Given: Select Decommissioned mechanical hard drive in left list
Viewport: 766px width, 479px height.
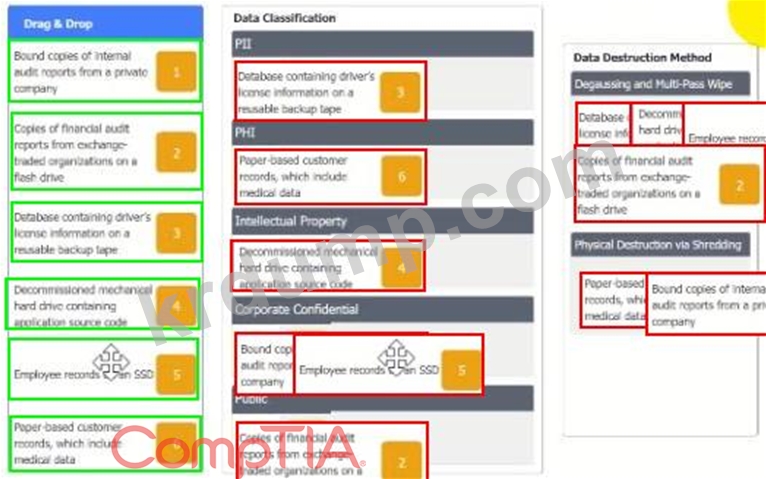Looking at the screenshot, I should 80,304.
